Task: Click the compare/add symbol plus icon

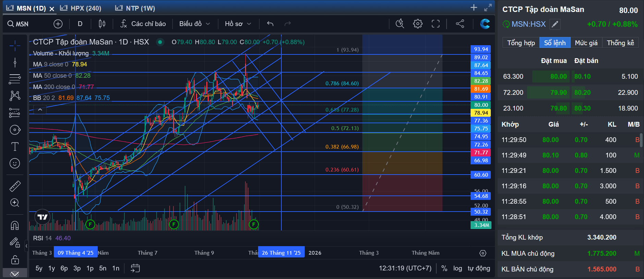Action: pyautogui.click(x=58, y=24)
